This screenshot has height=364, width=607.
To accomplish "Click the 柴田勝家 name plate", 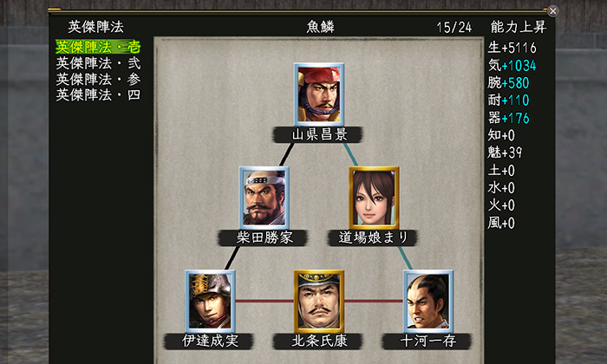I will [263, 237].
